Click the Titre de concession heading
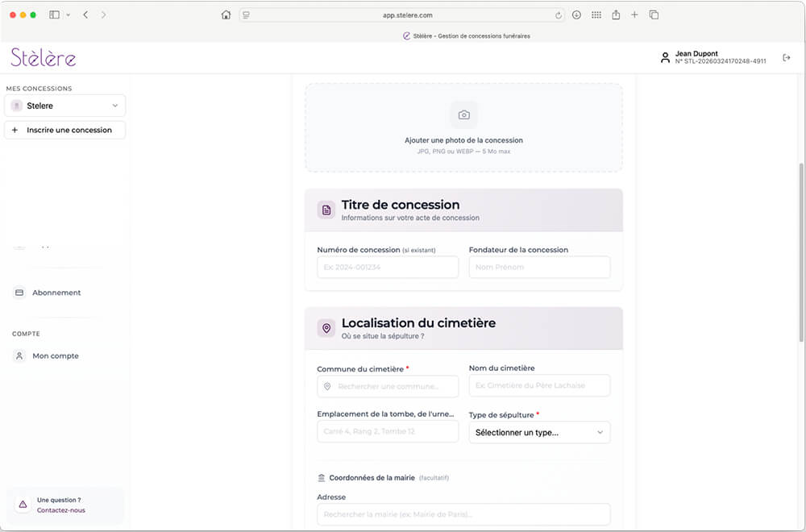 click(x=401, y=205)
